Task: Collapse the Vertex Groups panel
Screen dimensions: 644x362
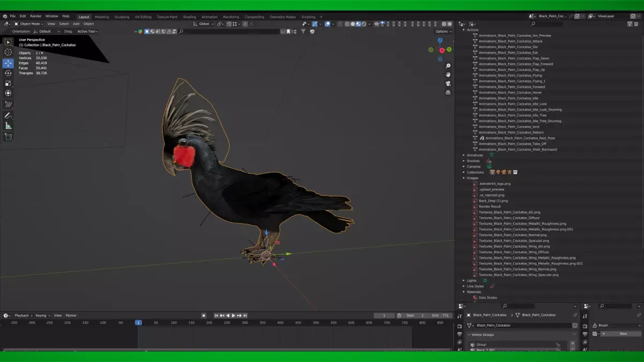Action: [x=470, y=335]
